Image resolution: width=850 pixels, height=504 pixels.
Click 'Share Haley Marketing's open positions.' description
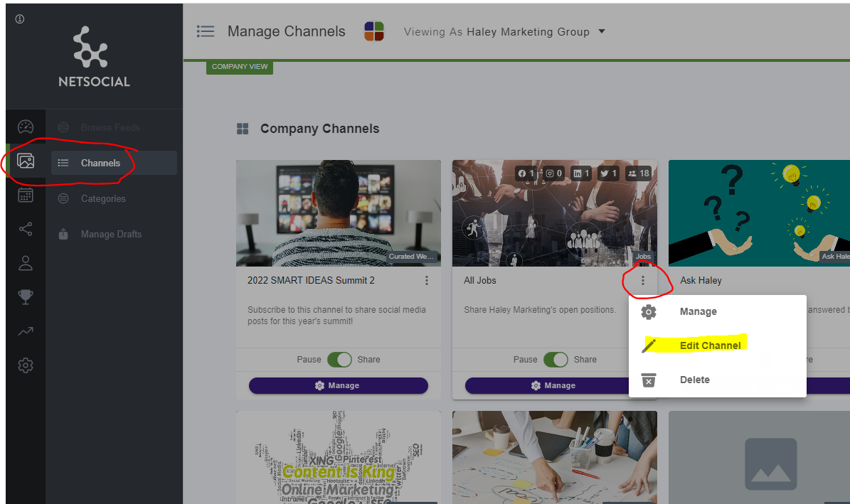(540, 310)
